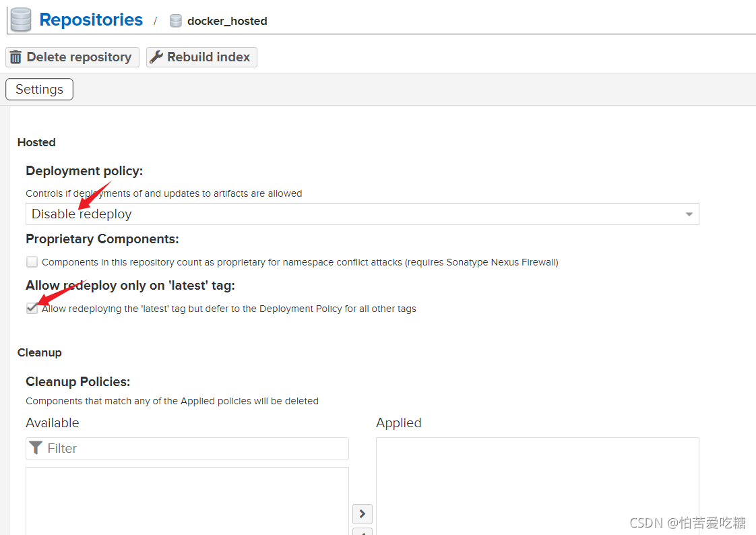Click the Applied cleanup policies list
The height and width of the screenshot is (535, 756).
[x=538, y=486]
